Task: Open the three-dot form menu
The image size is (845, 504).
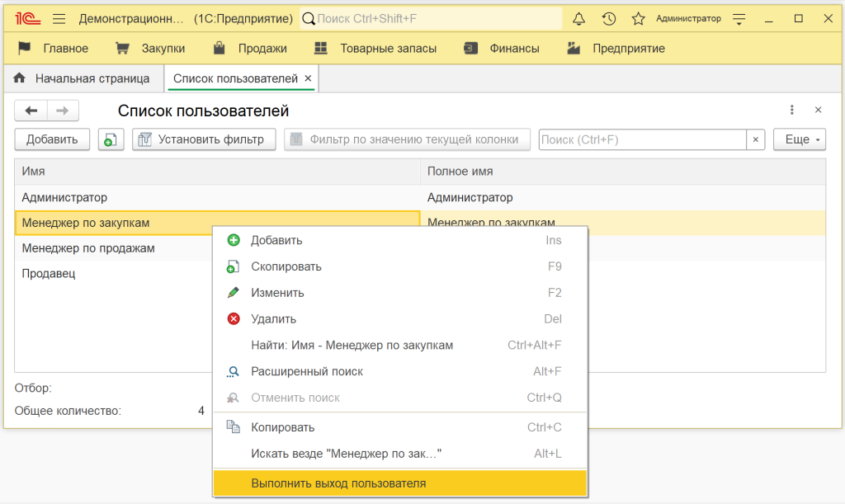Action: [791, 110]
